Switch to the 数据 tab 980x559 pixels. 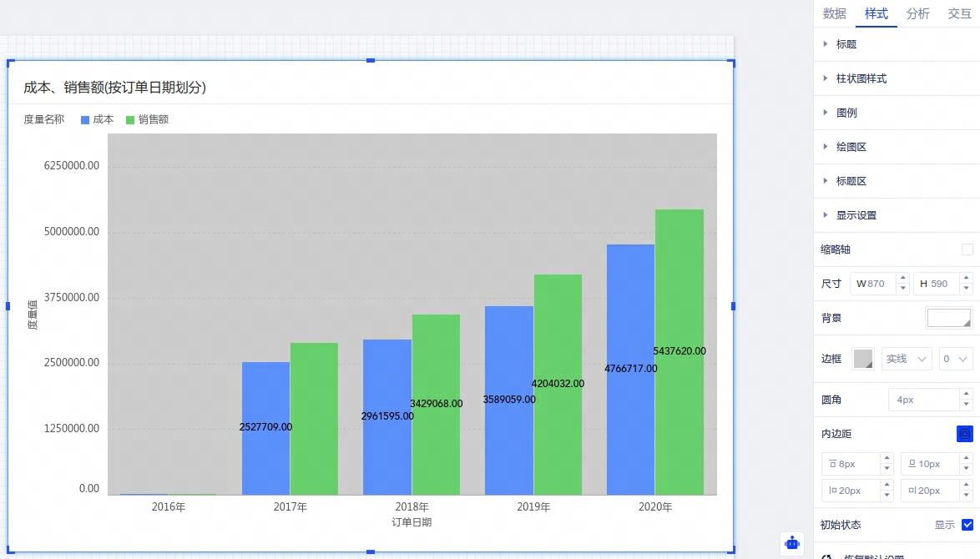point(835,13)
